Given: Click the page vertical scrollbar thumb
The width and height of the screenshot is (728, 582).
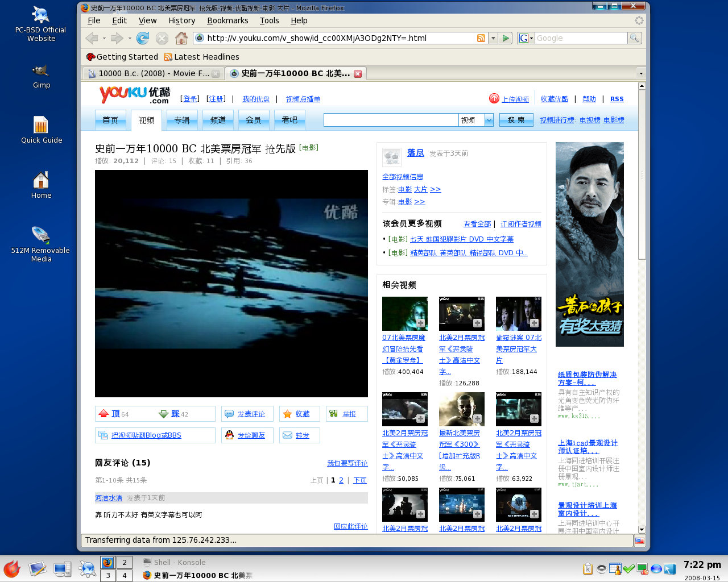Looking at the screenshot, I should [642, 173].
